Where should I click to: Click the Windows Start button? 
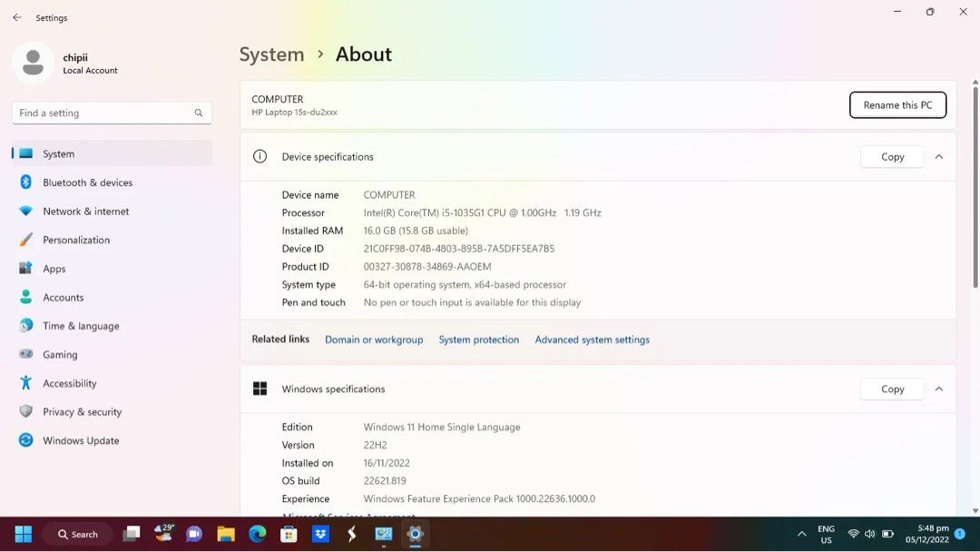pos(24,534)
